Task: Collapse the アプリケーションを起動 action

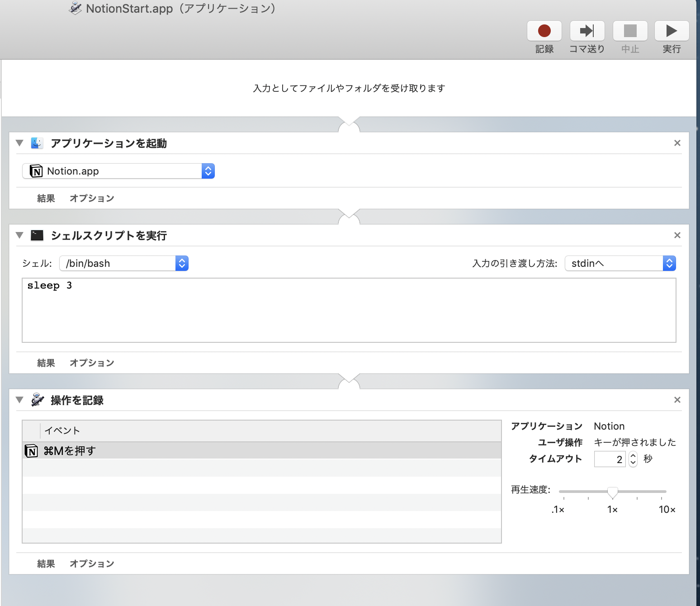Action: [19, 143]
